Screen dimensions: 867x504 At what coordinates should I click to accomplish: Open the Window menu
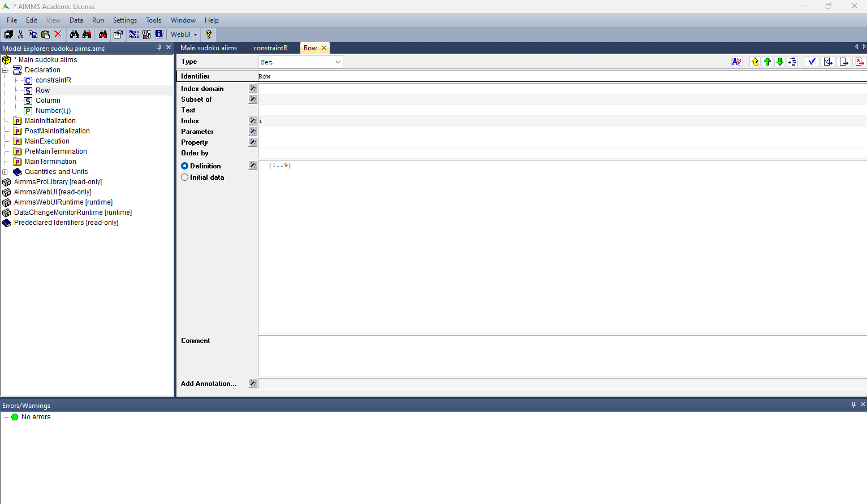pyautogui.click(x=183, y=20)
